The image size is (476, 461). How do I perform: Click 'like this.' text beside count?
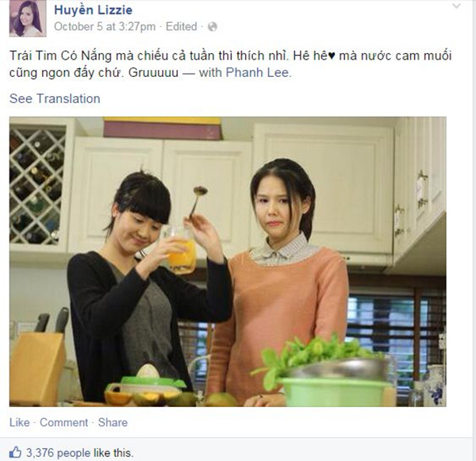tap(113, 453)
